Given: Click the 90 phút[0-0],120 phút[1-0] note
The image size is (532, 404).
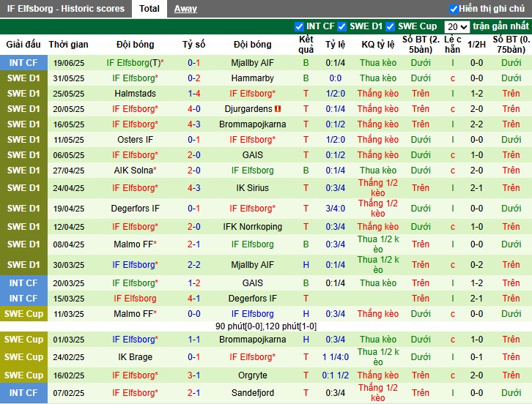Looking at the screenshot, I should click(266, 326).
